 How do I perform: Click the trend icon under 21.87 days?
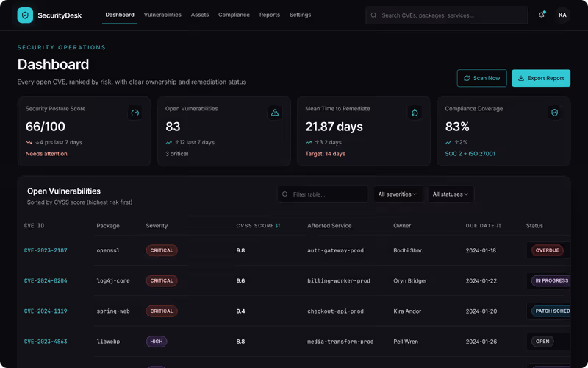pos(308,142)
